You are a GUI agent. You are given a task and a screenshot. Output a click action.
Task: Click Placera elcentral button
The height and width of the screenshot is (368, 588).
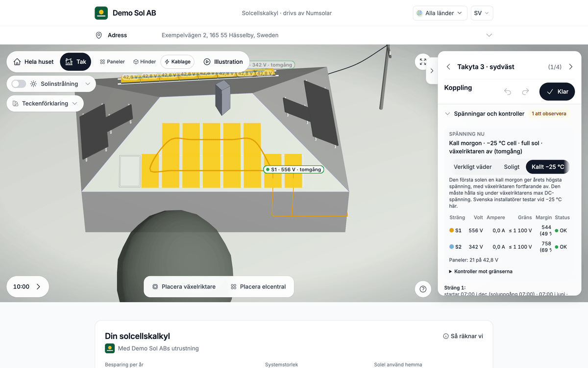258,287
